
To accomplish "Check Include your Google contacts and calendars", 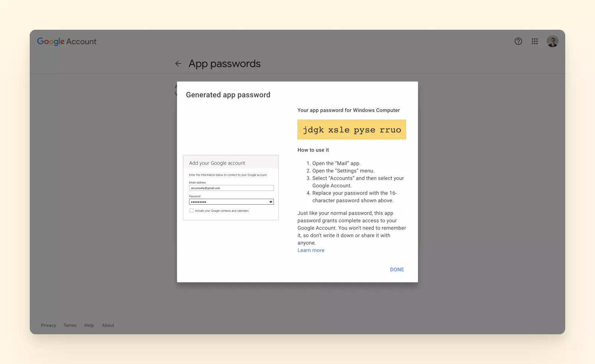I will tap(192, 211).
